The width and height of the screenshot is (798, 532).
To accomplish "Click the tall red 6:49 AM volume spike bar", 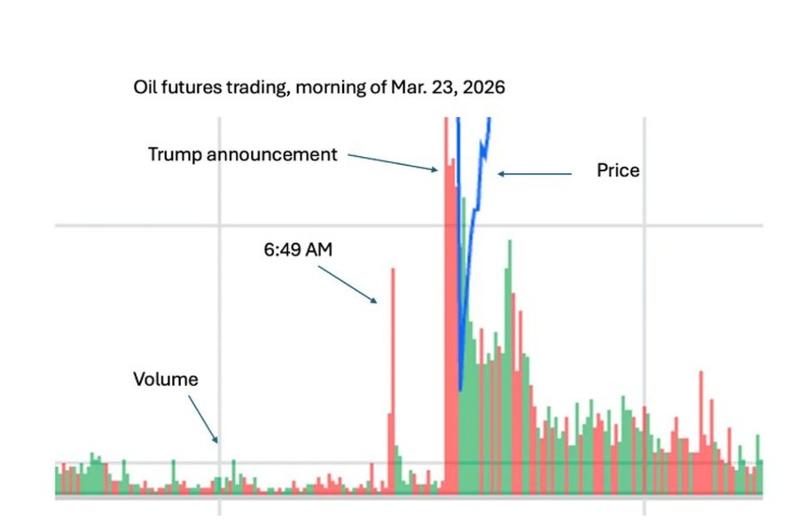I will [x=393, y=380].
